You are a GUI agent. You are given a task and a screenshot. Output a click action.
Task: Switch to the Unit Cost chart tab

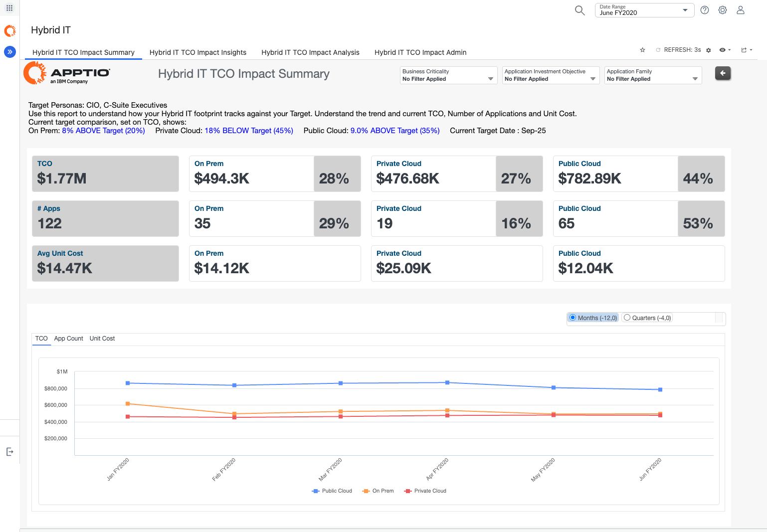pos(102,339)
